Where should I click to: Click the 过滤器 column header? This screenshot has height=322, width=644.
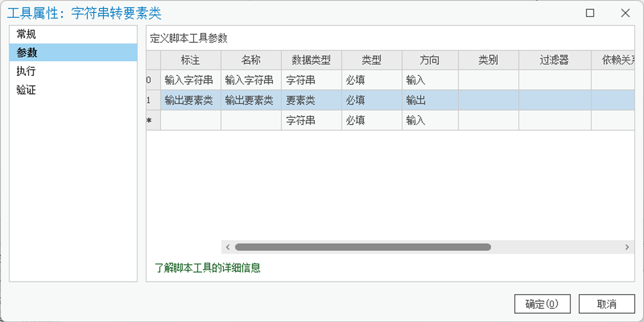[554, 60]
